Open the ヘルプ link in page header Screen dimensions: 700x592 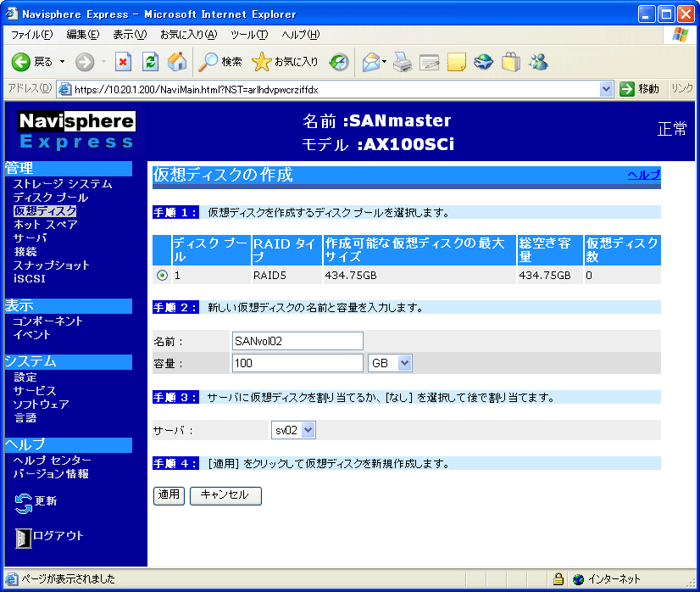coord(643,175)
